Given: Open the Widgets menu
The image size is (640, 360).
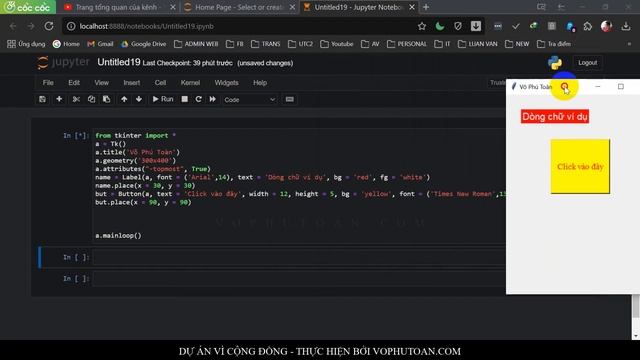Looking at the screenshot, I should click(x=227, y=83).
